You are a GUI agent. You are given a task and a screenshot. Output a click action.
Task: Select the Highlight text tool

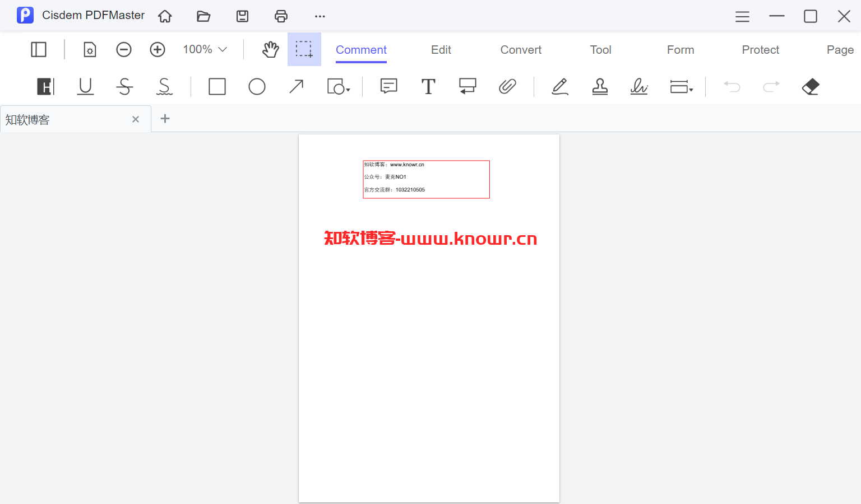coord(45,87)
